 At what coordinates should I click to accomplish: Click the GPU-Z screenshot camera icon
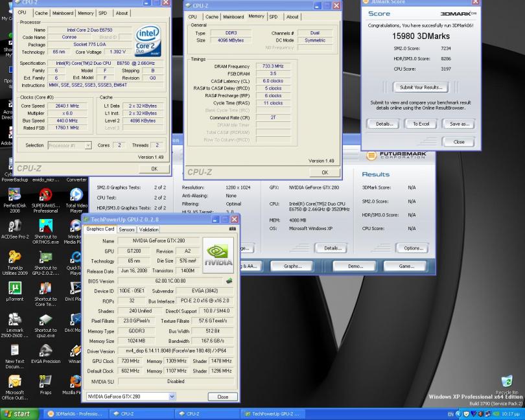(233, 229)
